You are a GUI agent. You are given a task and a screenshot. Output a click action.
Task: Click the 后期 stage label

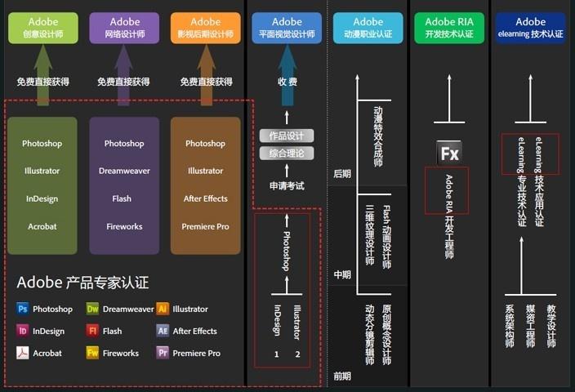pos(342,173)
